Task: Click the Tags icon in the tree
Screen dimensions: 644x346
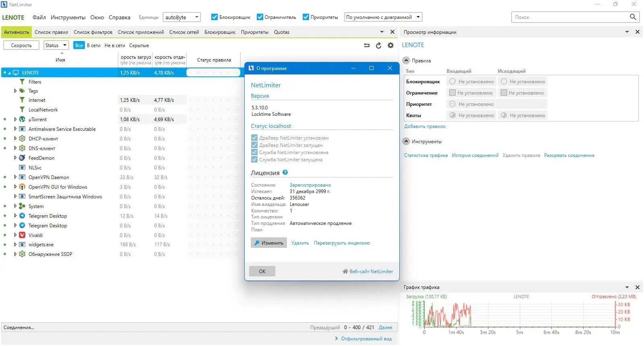Action: pos(22,91)
